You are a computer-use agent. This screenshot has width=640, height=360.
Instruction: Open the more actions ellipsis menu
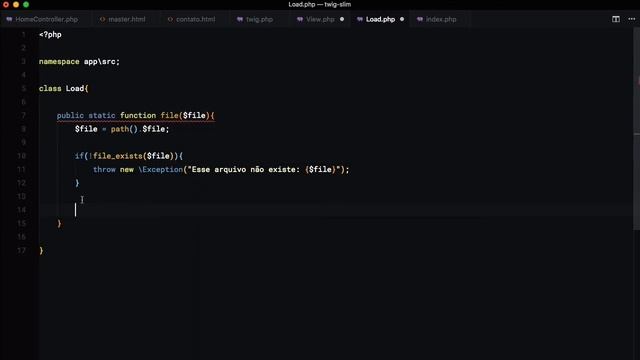coord(631,19)
